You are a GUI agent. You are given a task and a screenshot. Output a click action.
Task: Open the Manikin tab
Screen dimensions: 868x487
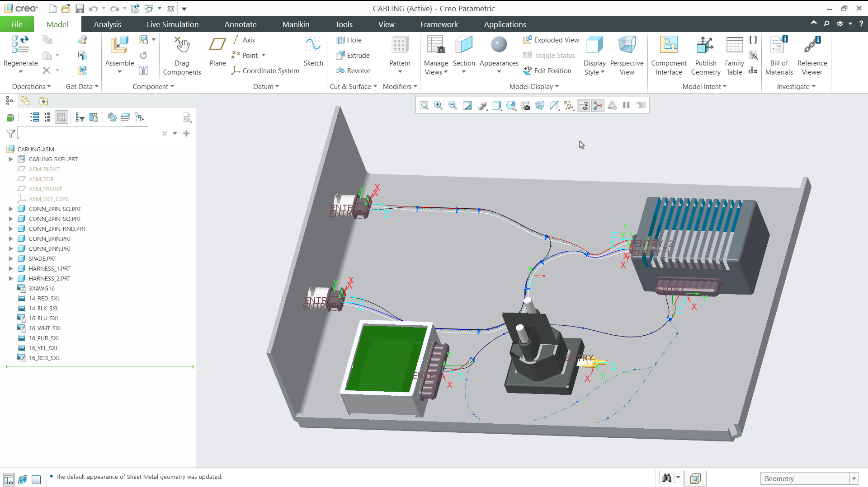[296, 24]
